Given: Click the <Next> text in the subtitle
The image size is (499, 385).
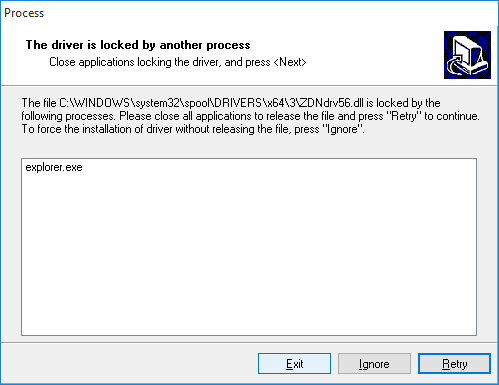Looking at the screenshot, I should click(290, 62).
